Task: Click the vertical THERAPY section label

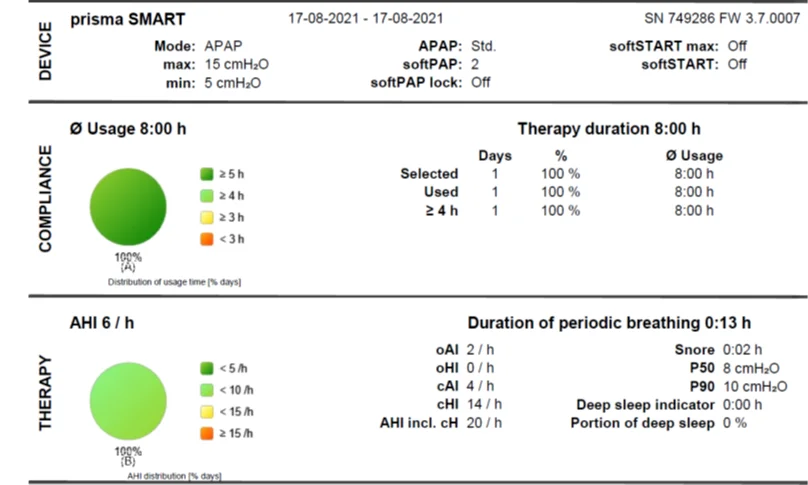Action: (x=44, y=392)
